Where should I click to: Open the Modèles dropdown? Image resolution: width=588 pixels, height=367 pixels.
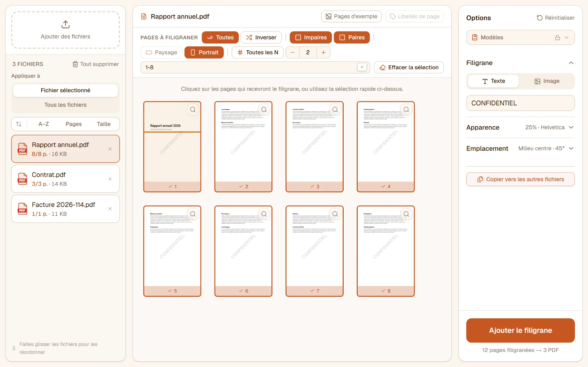click(x=520, y=38)
